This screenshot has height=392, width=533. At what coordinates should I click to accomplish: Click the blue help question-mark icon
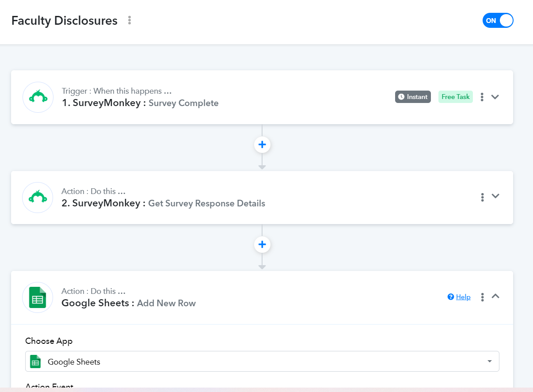(451, 297)
